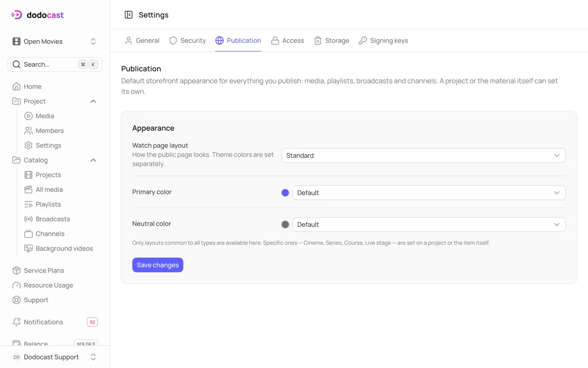This screenshot has width=588, height=368.
Task: Open Resource Usage page
Action: [x=55, y=285]
